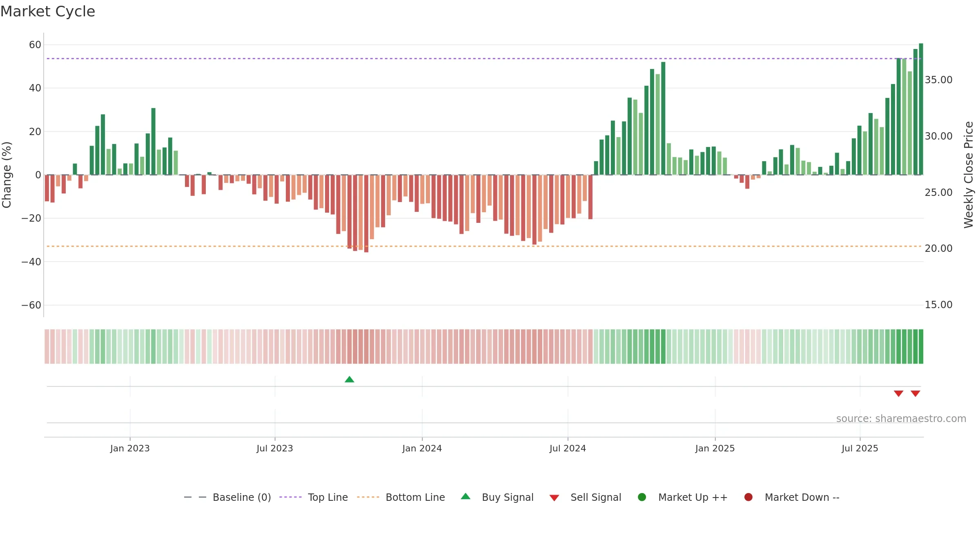Toggle Buy Signal legend entry
Screen dimensions: 980x551
[497, 498]
